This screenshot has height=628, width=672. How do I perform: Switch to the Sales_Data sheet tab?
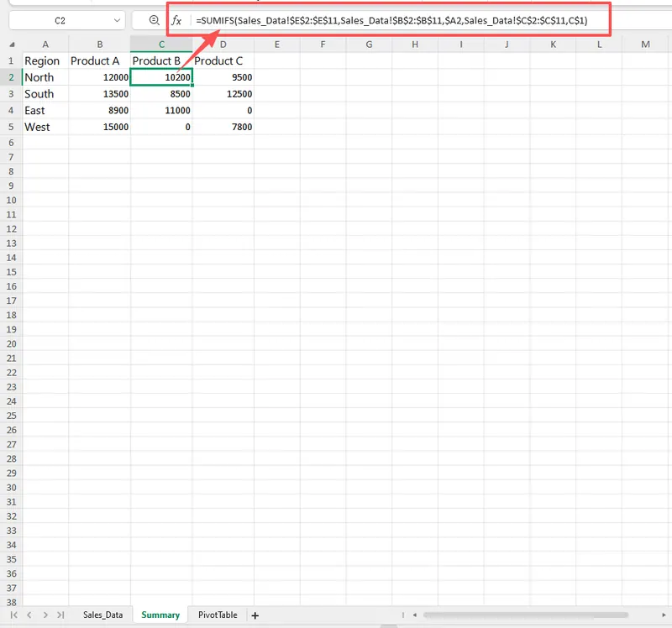102,615
